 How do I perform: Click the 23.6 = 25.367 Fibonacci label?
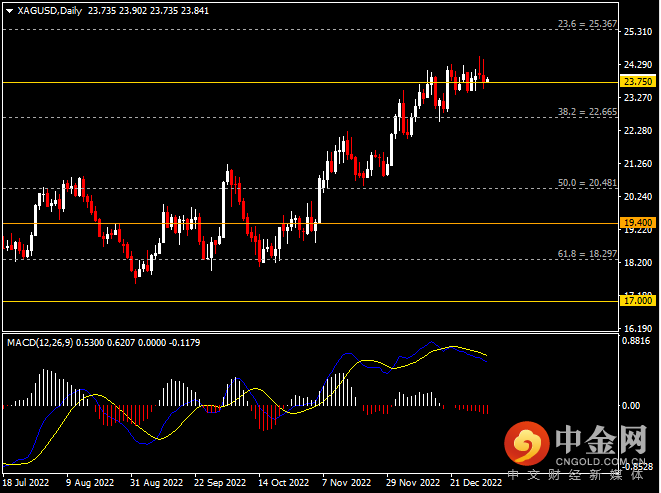(x=586, y=23)
